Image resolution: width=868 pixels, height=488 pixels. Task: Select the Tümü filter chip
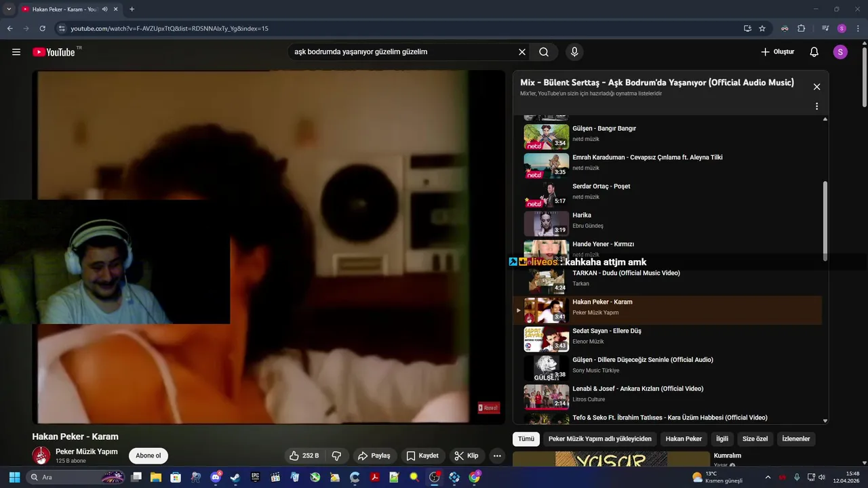[526, 439]
